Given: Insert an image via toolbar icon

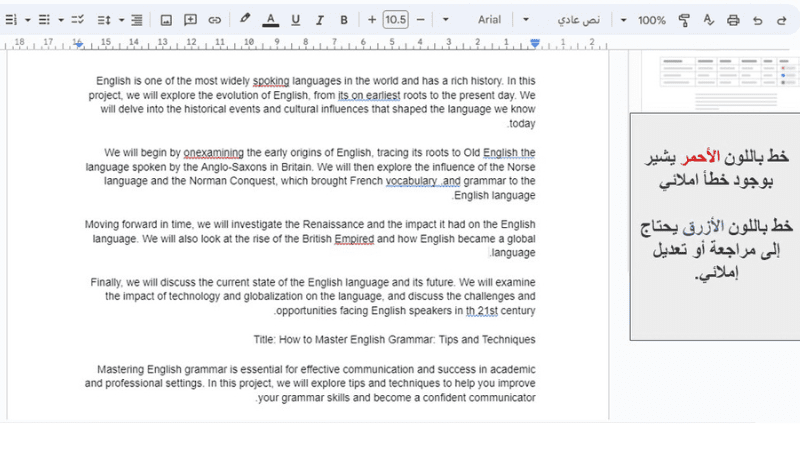Looking at the screenshot, I should pyautogui.click(x=166, y=20).
